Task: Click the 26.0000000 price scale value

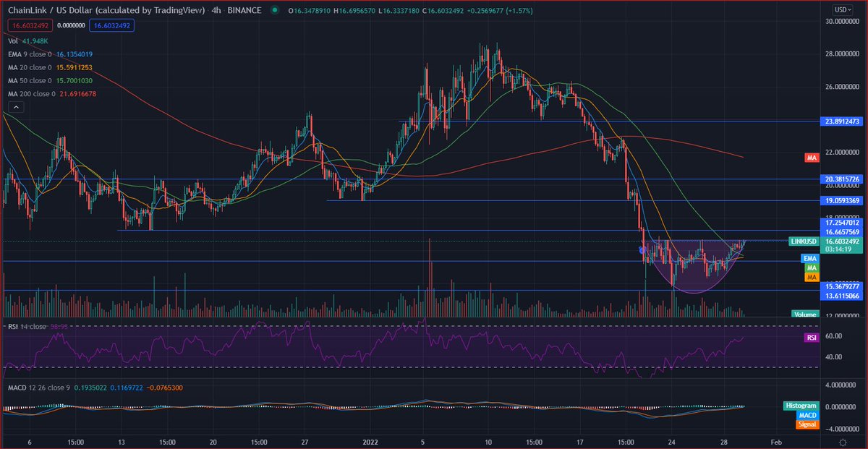Action: 841,87
